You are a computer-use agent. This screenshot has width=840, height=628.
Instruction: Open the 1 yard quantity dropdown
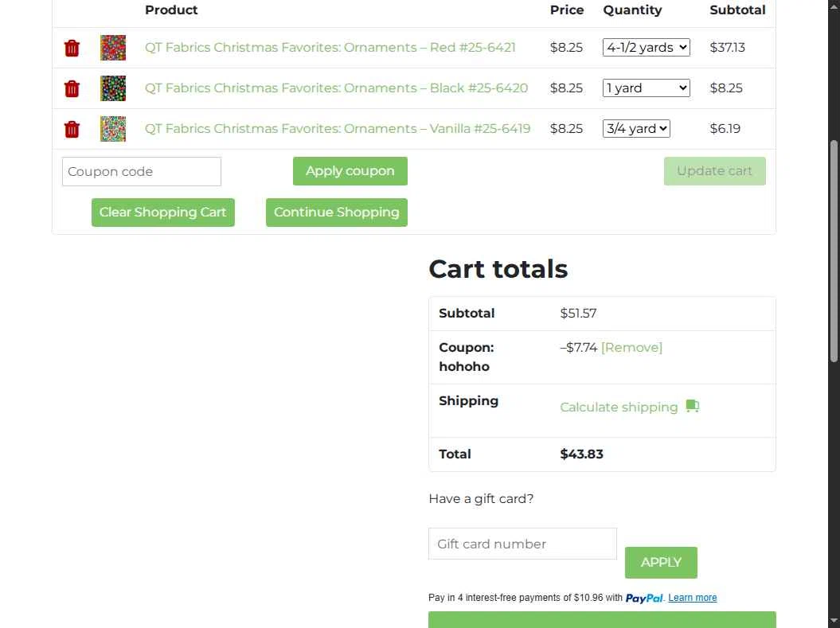646,88
